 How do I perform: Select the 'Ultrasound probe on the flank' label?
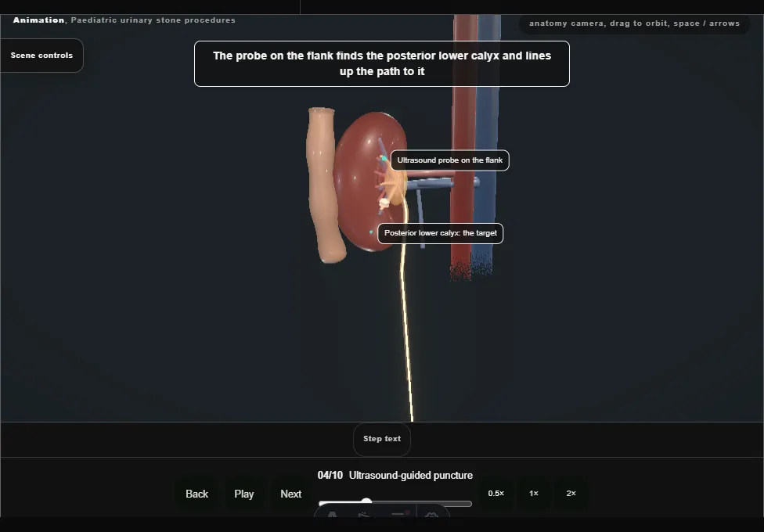(450, 160)
